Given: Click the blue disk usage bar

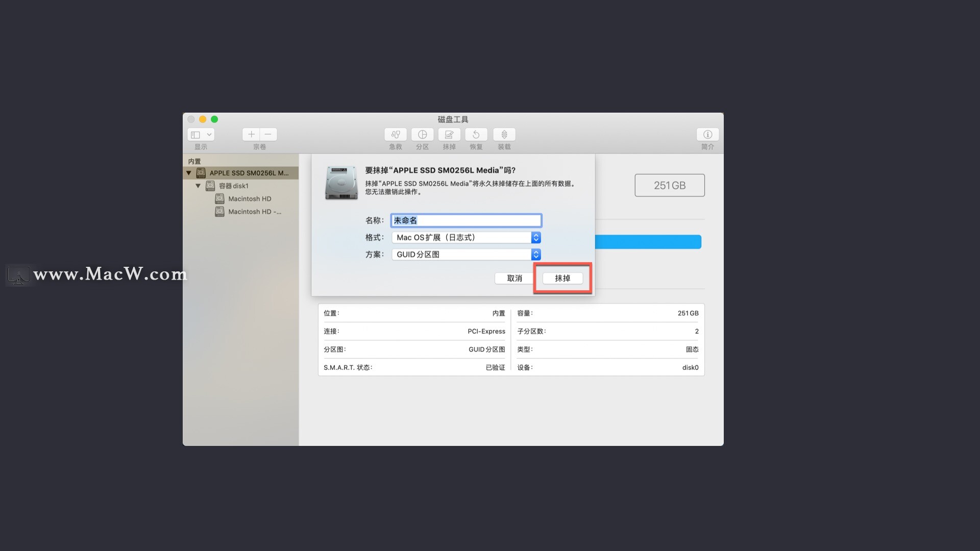Looking at the screenshot, I should click(x=648, y=242).
